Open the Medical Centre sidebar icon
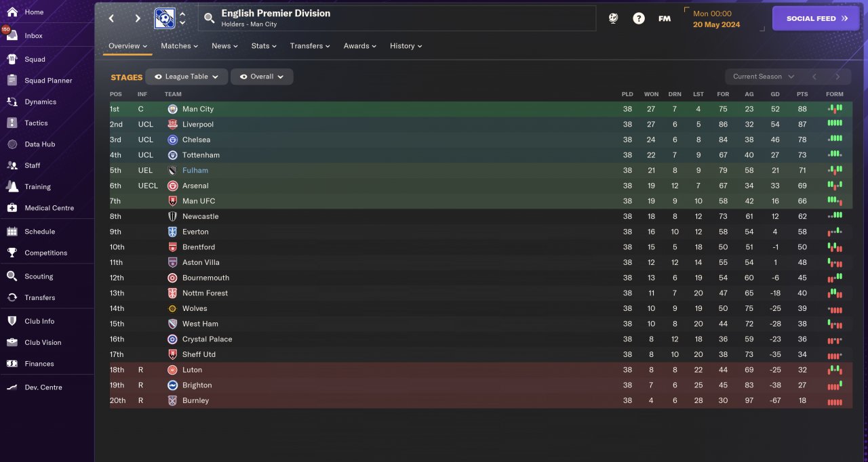 pos(12,208)
